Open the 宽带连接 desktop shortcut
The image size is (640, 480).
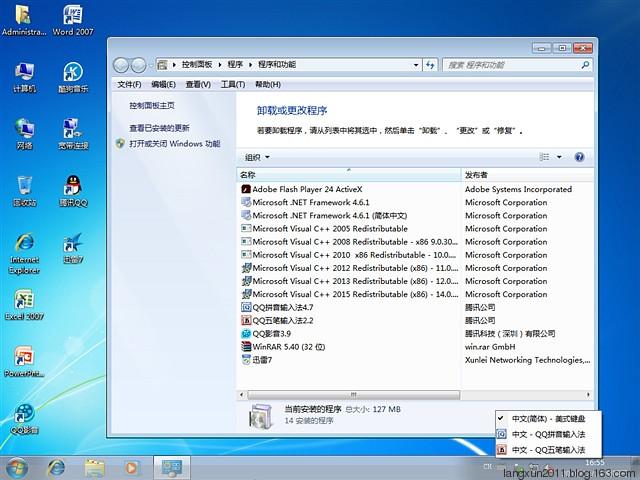click(x=73, y=134)
